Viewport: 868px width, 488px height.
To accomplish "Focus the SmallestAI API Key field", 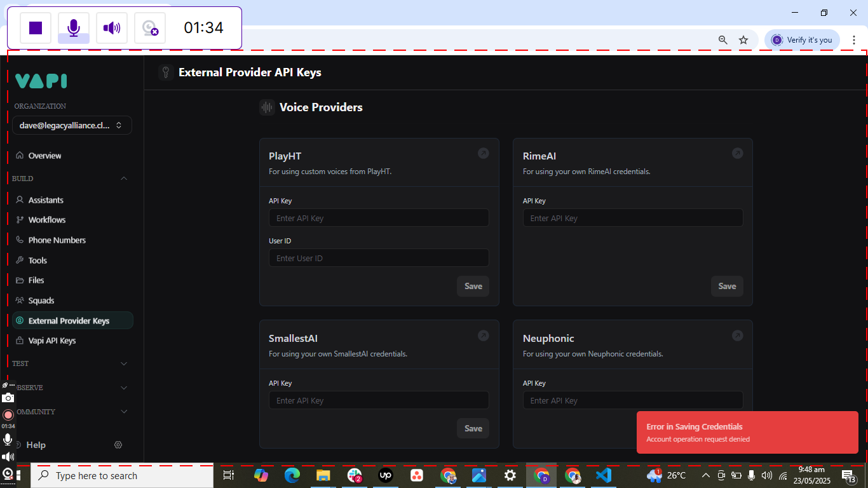I will 379,400.
